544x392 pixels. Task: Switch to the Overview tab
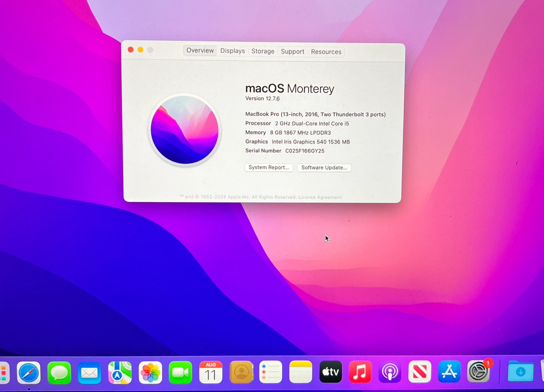tap(200, 51)
